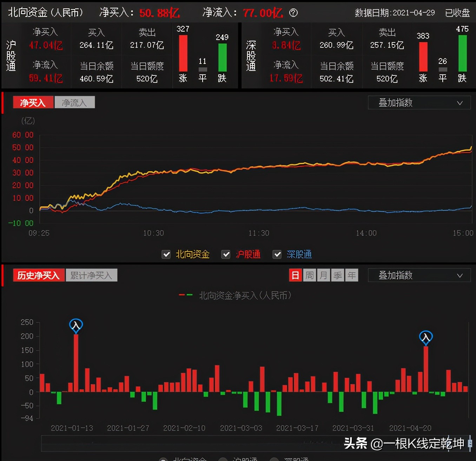Select the 周 period button
This screenshot has width=476, height=461.
click(310, 275)
